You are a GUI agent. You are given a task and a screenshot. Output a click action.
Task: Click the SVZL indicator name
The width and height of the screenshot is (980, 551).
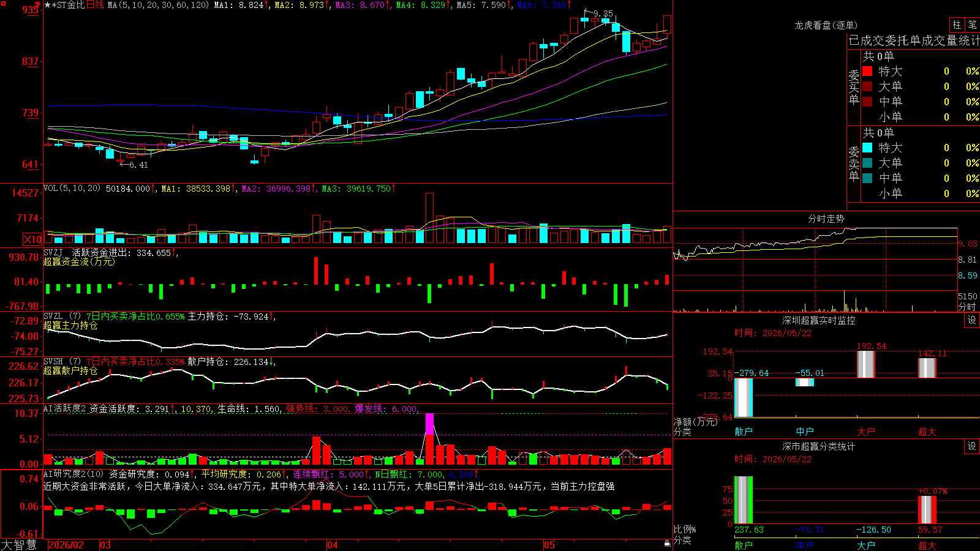(53, 317)
